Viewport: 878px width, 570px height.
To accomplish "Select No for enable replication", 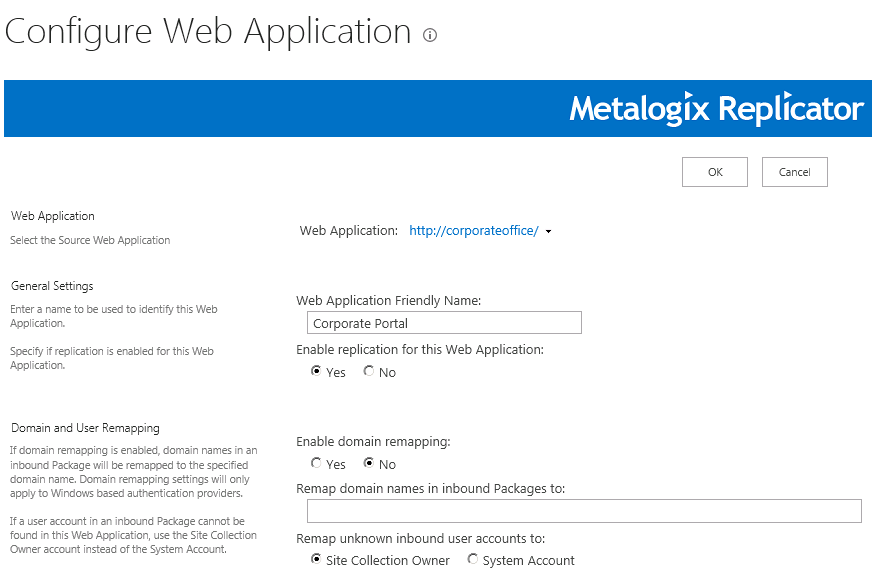I will click(x=369, y=372).
